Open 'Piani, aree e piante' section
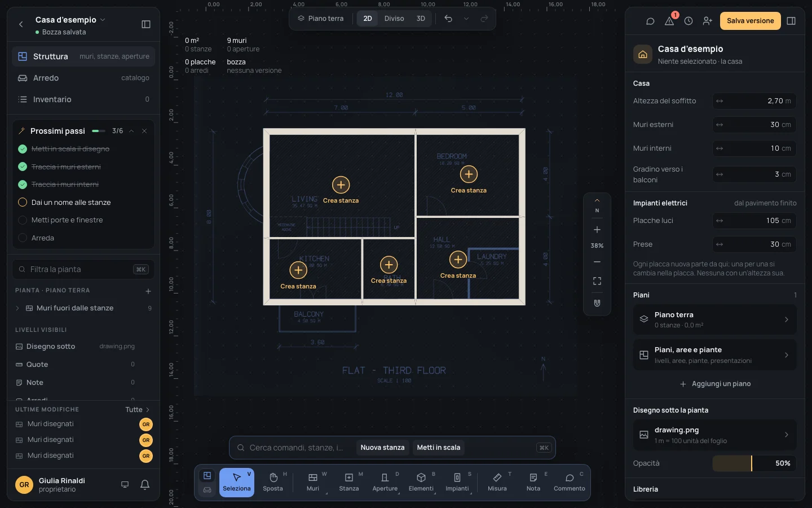 click(715, 355)
